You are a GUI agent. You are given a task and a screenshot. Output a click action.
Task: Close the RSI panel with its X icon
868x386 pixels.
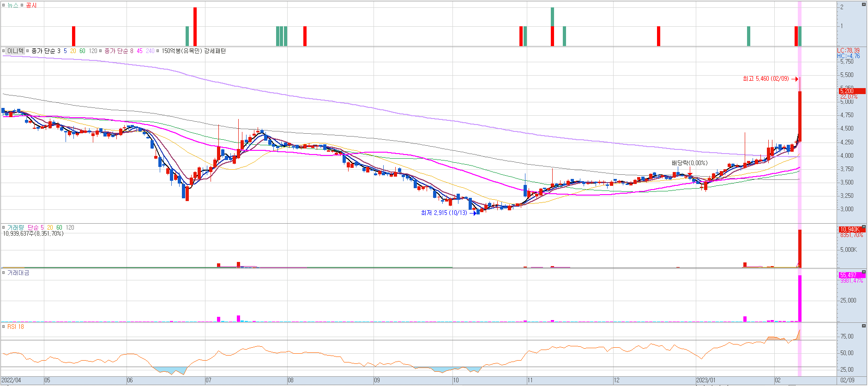863,326
